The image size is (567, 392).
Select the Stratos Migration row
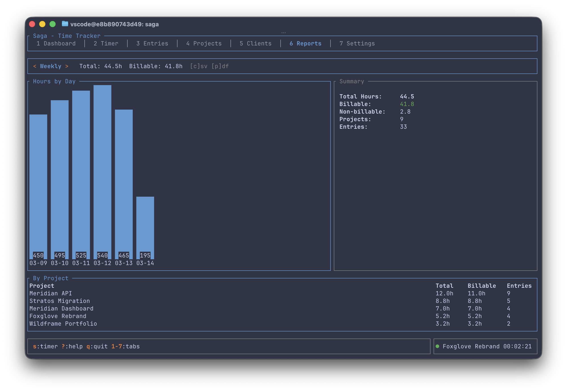60,301
